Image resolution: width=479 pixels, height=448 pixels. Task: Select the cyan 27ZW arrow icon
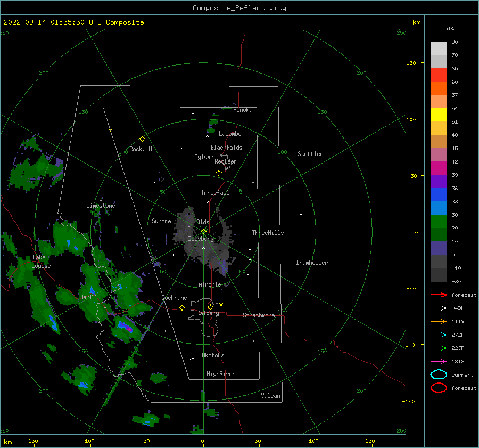coord(439,335)
